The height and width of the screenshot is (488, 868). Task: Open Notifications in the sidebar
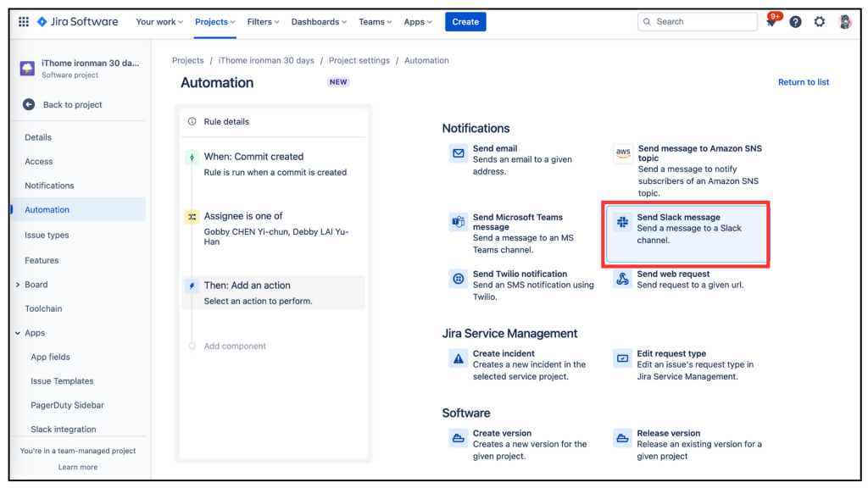pyautogui.click(x=49, y=186)
